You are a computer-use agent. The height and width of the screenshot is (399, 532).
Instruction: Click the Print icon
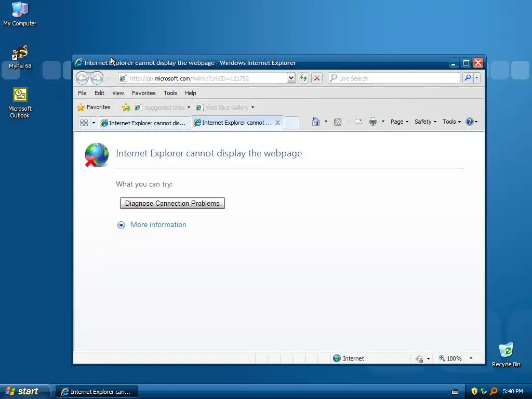coord(373,122)
